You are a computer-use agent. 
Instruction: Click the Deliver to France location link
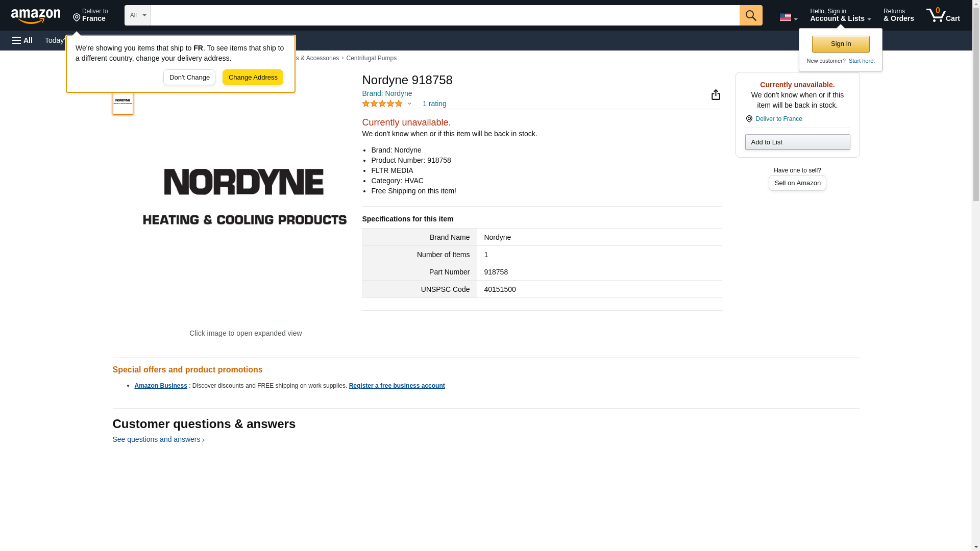(778, 119)
